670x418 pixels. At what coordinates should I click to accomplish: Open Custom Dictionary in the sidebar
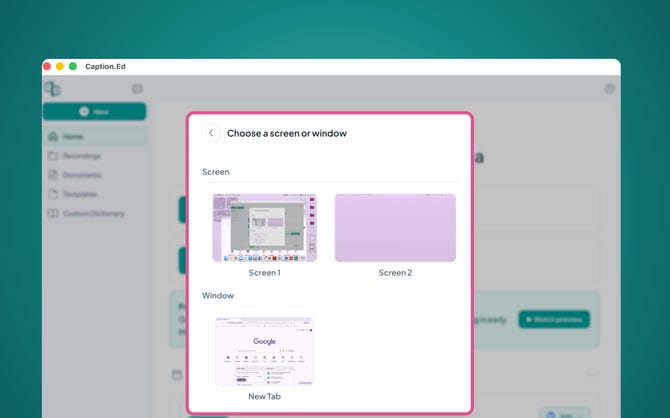[x=93, y=213]
